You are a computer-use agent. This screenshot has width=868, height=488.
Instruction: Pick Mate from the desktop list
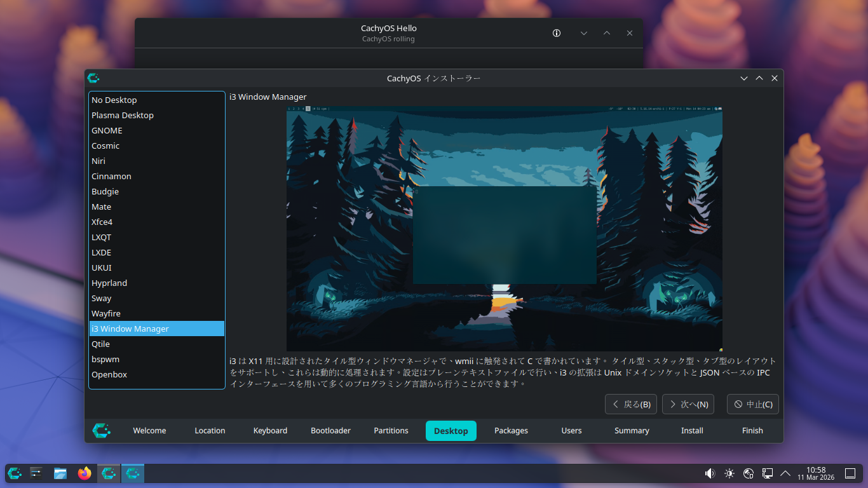pyautogui.click(x=157, y=207)
